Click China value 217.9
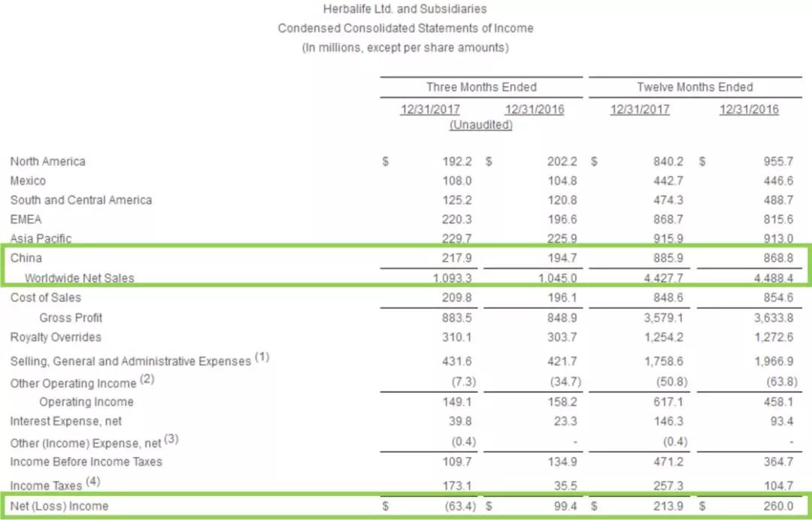The width and height of the screenshot is (812, 520). click(x=457, y=258)
